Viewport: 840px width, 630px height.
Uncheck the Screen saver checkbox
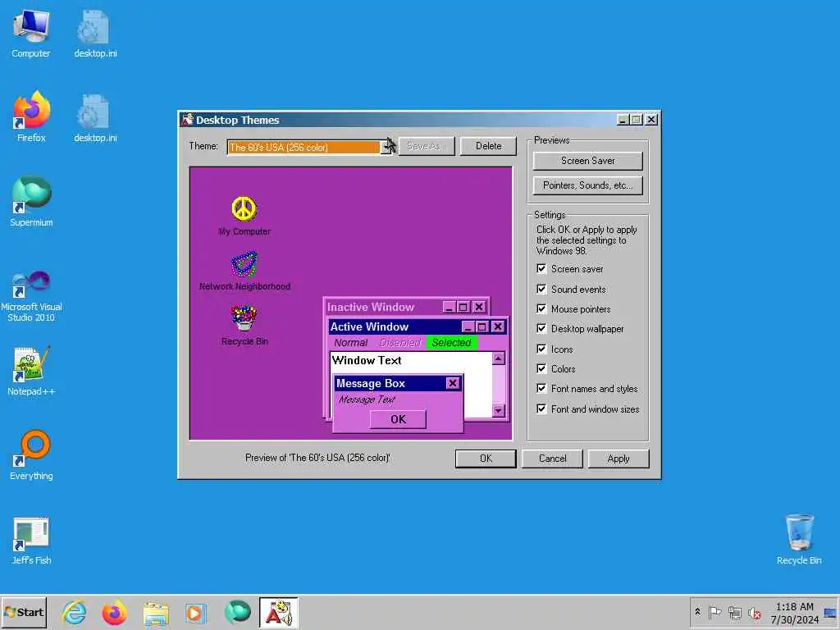pyautogui.click(x=541, y=268)
